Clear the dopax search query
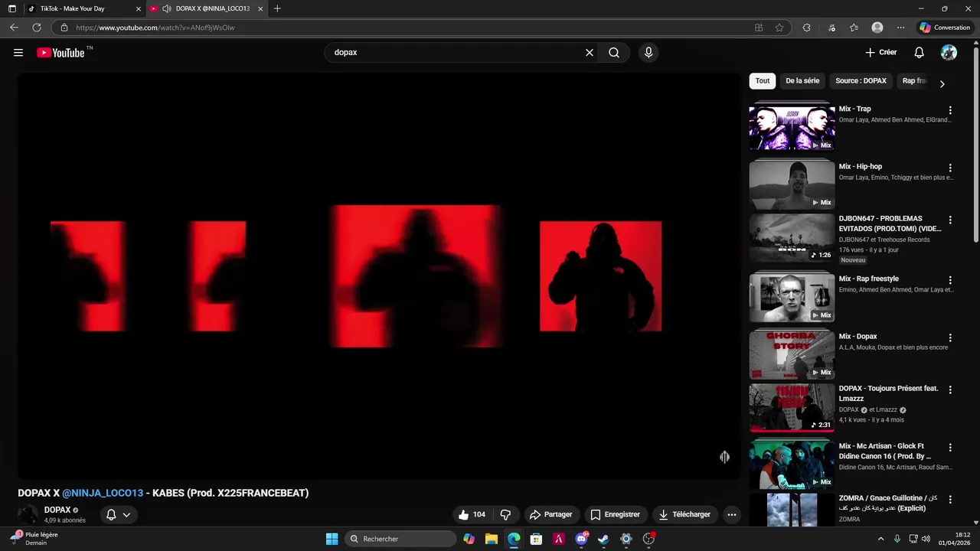980x551 pixels. 590,53
